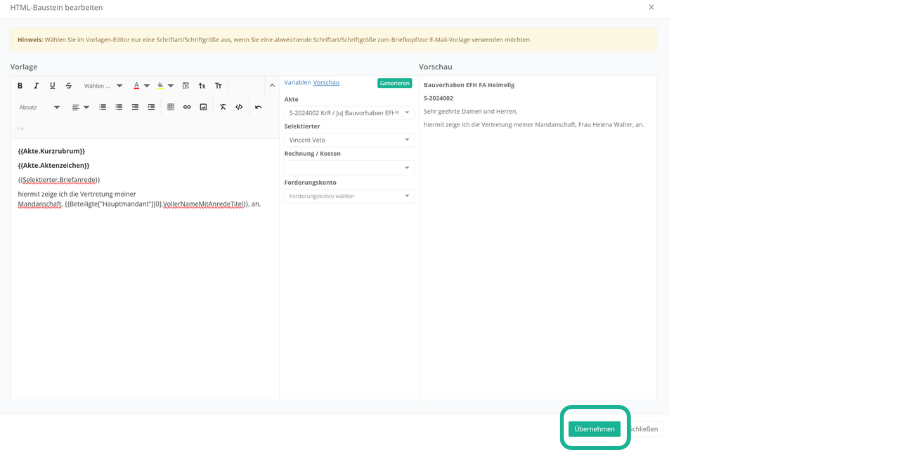Undo the last edit

coord(258,107)
